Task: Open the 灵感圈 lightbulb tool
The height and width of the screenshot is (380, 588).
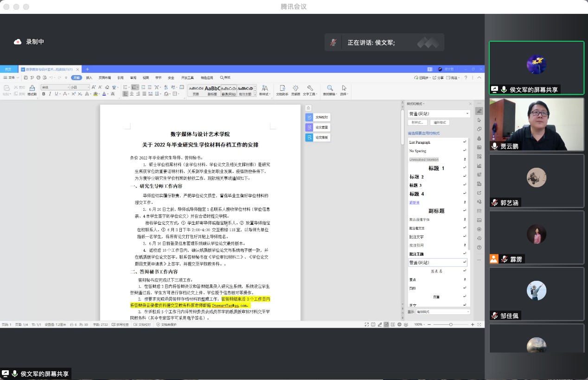Action: [295, 90]
